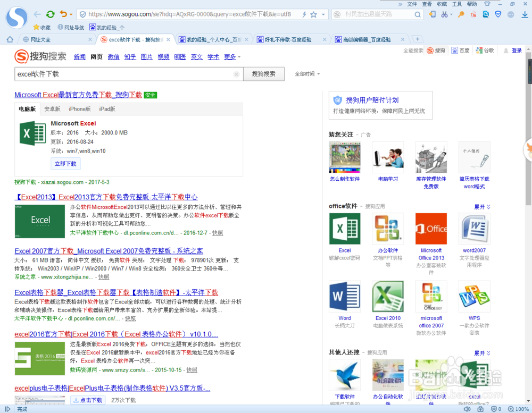Open dropdown next to the undo icon
Screen dimensions: 532x413
pyautogui.click(x=71, y=14)
